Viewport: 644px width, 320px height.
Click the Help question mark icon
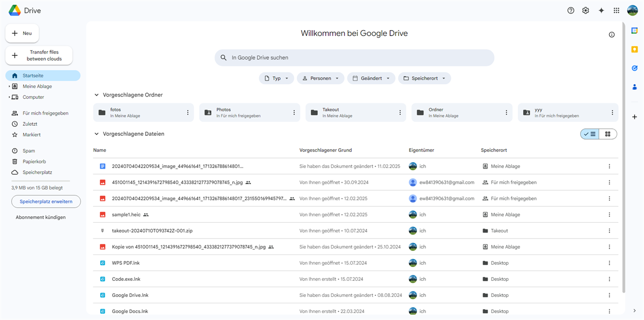coord(570,11)
